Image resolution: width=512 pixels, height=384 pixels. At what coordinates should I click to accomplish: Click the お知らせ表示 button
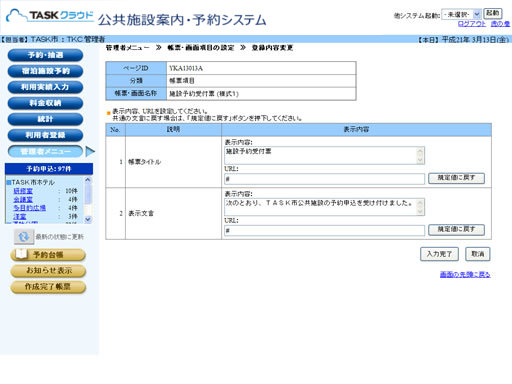click(x=48, y=271)
